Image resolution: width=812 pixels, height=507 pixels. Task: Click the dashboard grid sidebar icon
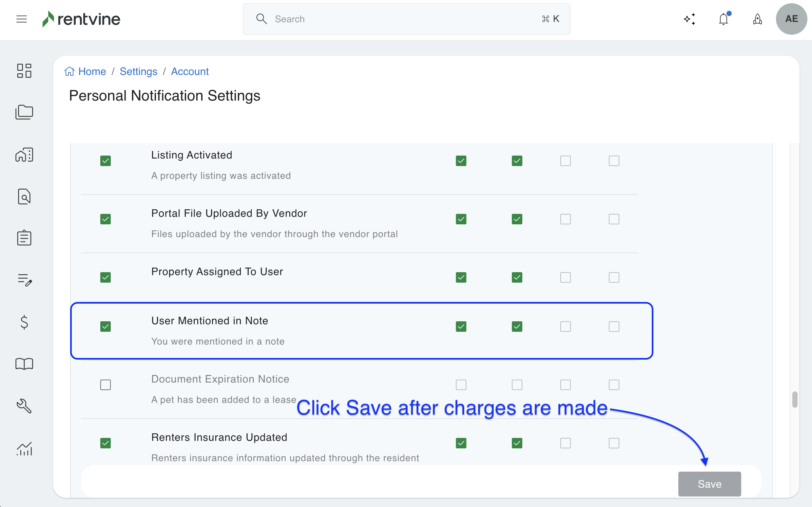pyautogui.click(x=24, y=71)
